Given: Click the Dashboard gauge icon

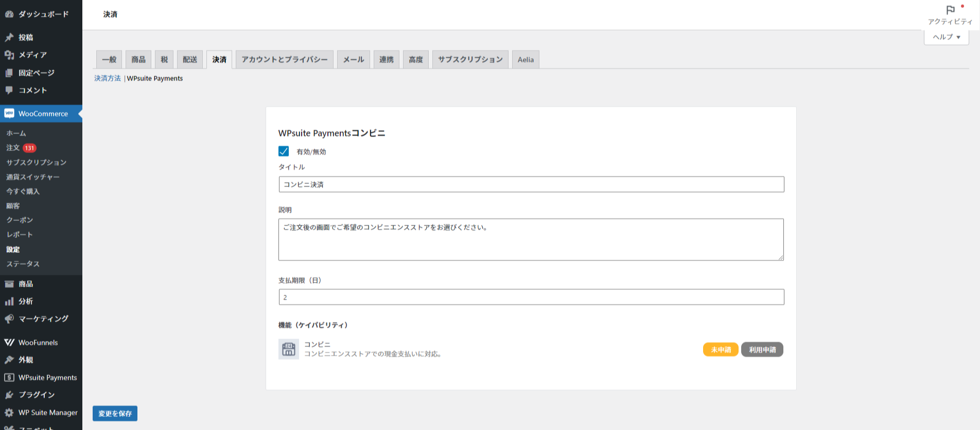Looking at the screenshot, I should [x=9, y=14].
